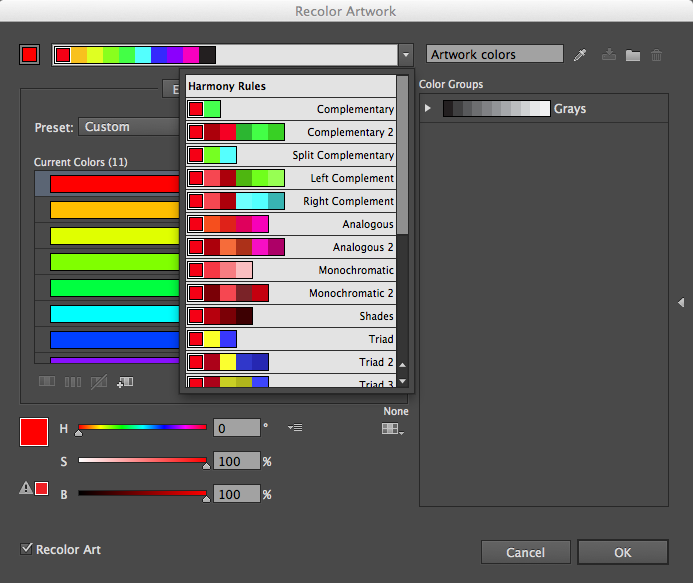Click the in-gamut red swatch beside warning

42,488
